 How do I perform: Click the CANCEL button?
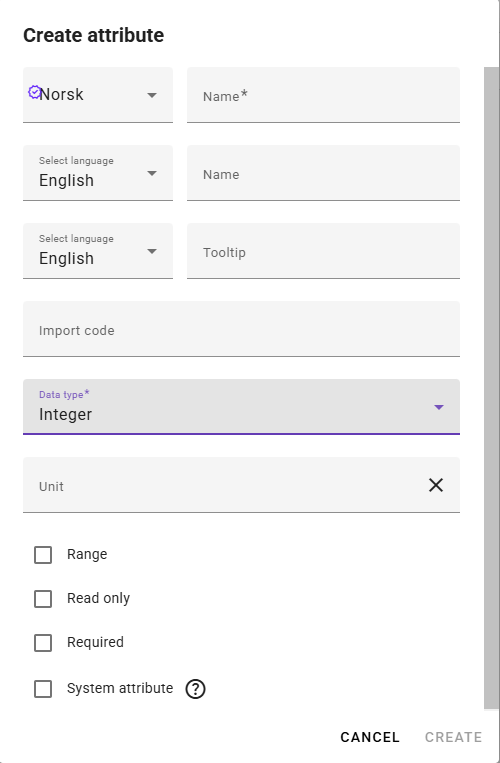(x=370, y=737)
